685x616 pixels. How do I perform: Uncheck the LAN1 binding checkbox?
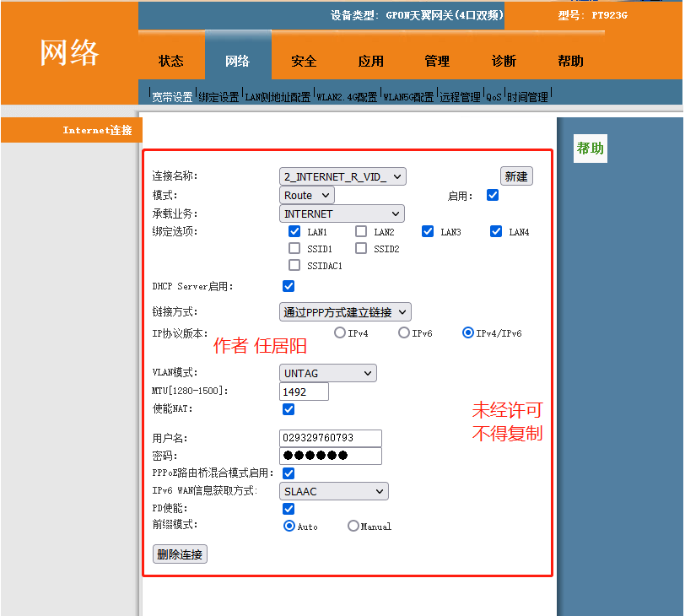click(294, 231)
